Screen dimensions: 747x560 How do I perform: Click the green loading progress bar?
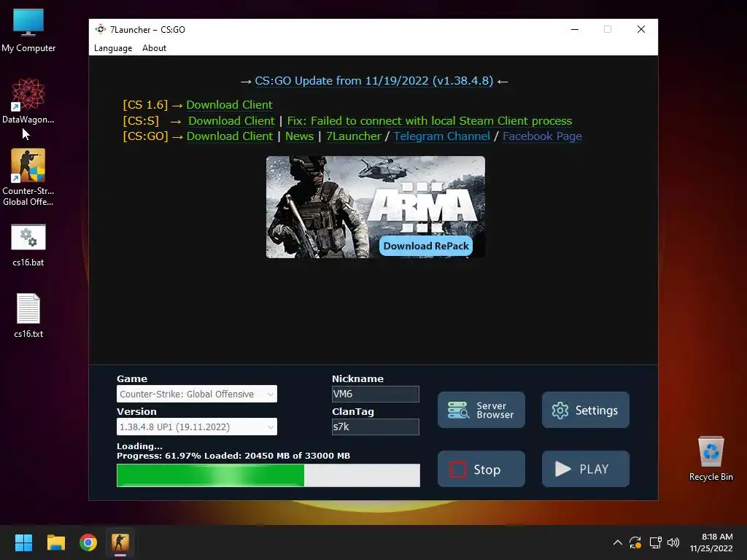pos(268,475)
